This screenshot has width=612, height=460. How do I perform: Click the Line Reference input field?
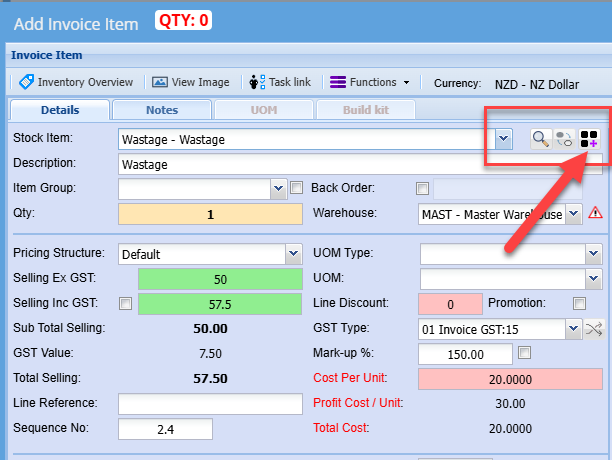(210, 404)
